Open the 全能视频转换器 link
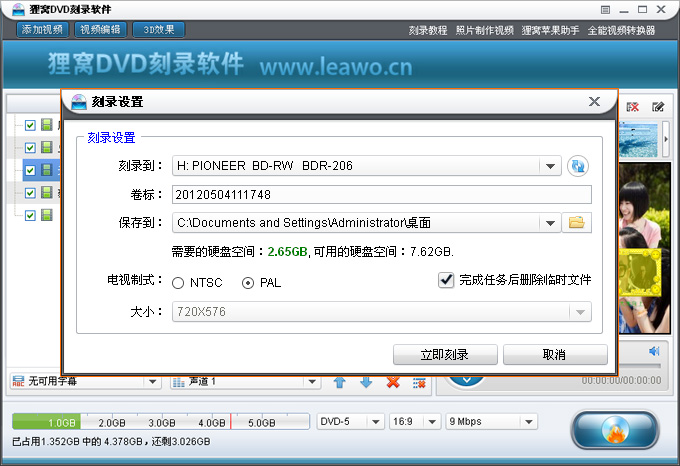The width and height of the screenshot is (680, 466). 621,30
